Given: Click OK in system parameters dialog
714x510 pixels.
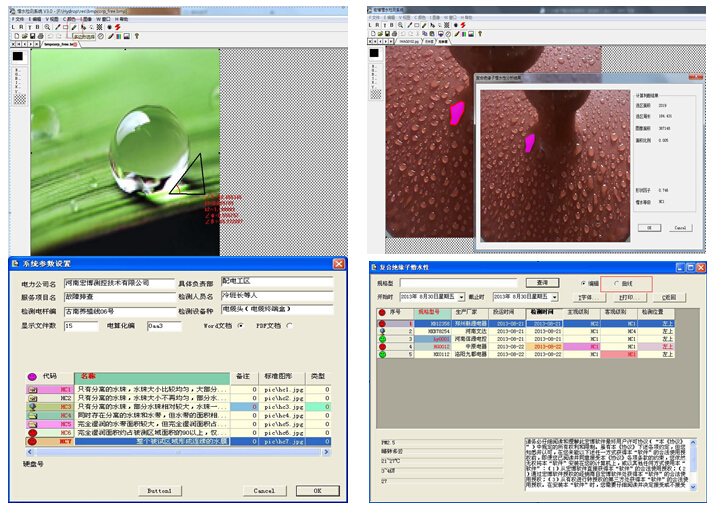Looking at the screenshot, I should [x=317, y=491].
